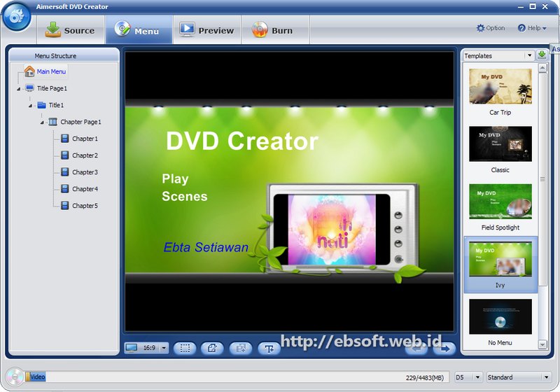Select Chapter1 in the tree

click(85, 139)
